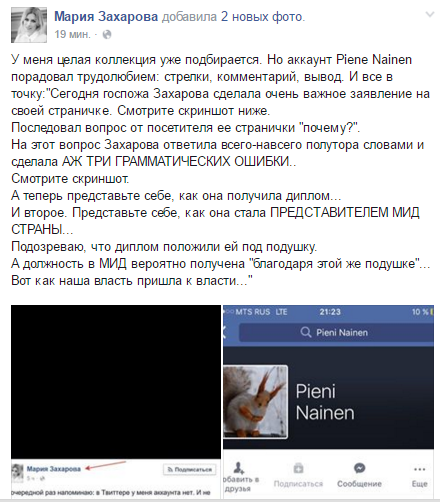
Task: Tap the add friend person icon
Action: pos(239,468)
